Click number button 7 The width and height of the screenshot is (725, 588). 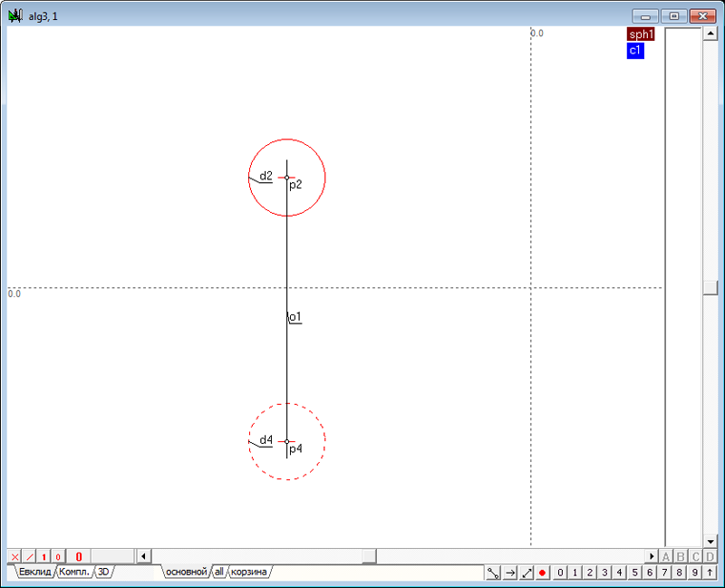point(664,573)
